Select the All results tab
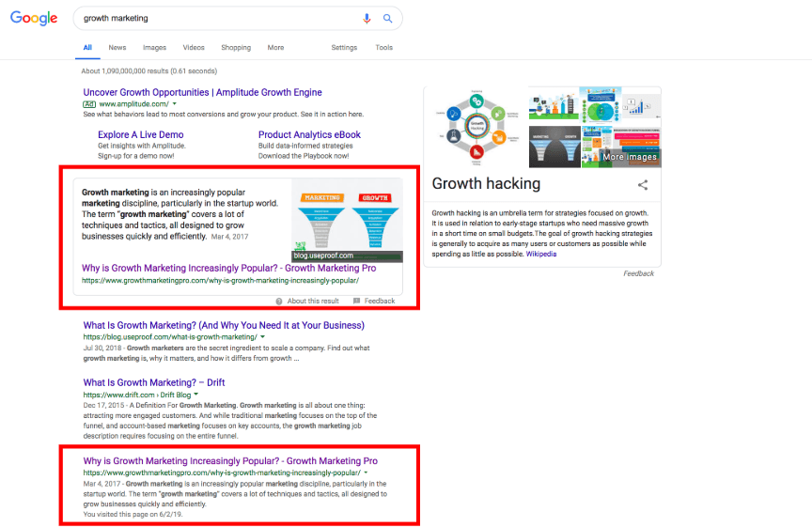 [x=87, y=48]
